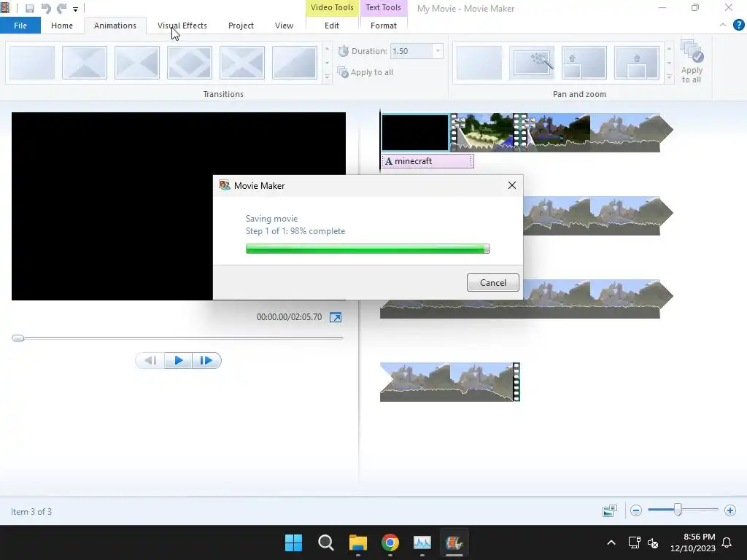The width and height of the screenshot is (747, 560).
Task: Open the Resource Monitor taskbar icon
Action: point(422,542)
